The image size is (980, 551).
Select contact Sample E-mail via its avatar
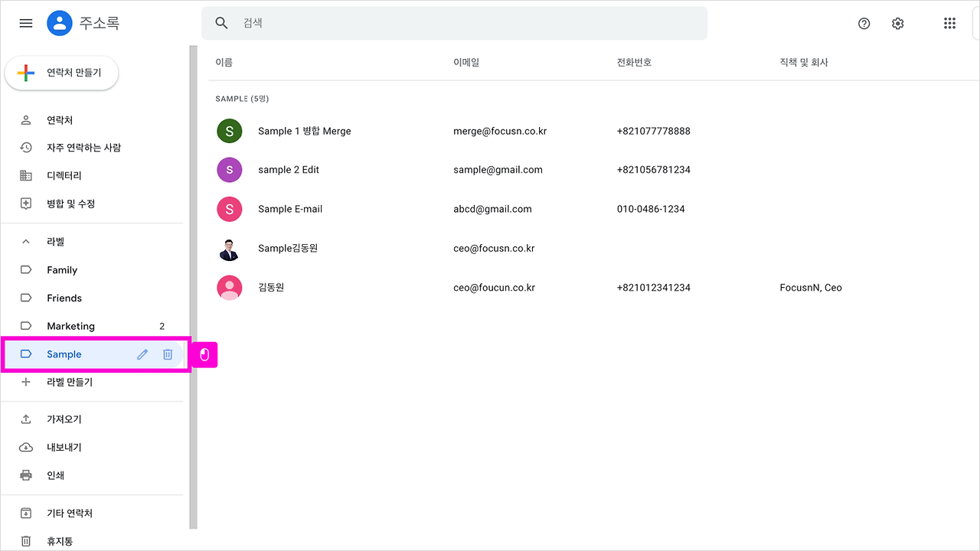click(x=230, y=209)
